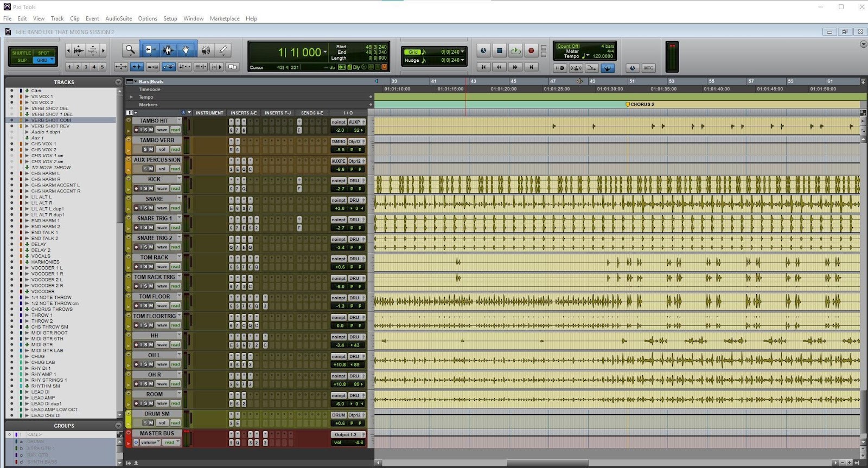
Task: Click CHORUS 2 marker in Markers ruler
Action: click(640, 104)
